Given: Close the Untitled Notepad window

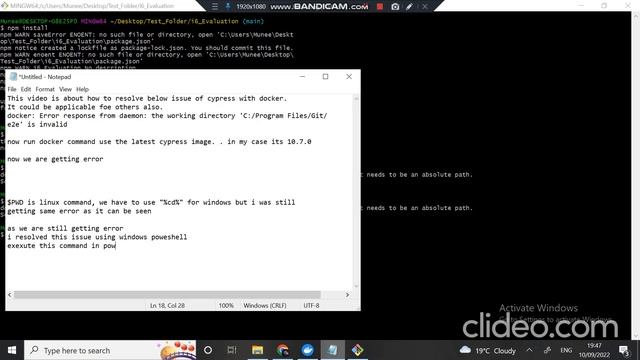Looking at the screenshot, I should [349, 77].
